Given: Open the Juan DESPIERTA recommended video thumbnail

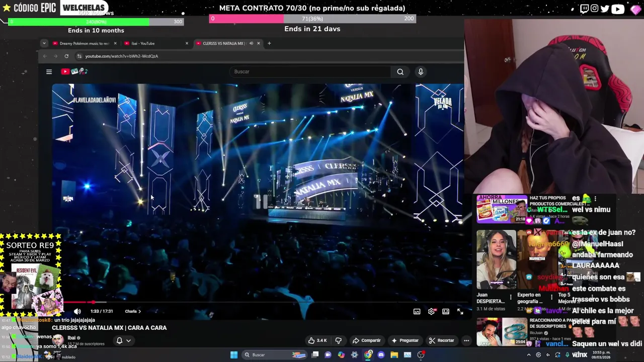Looking at the screenshot, I should (497, 259).
